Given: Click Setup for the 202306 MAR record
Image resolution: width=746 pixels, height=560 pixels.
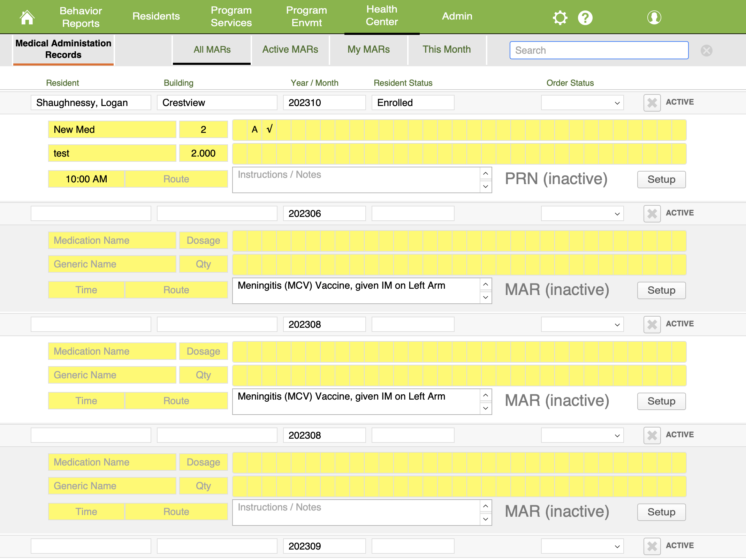Looking at the screenshot, I should coord(661,290).
